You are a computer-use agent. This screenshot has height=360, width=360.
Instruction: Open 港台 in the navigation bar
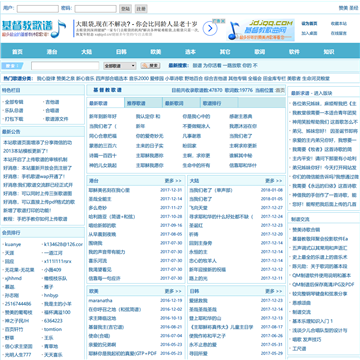point(52,52)
